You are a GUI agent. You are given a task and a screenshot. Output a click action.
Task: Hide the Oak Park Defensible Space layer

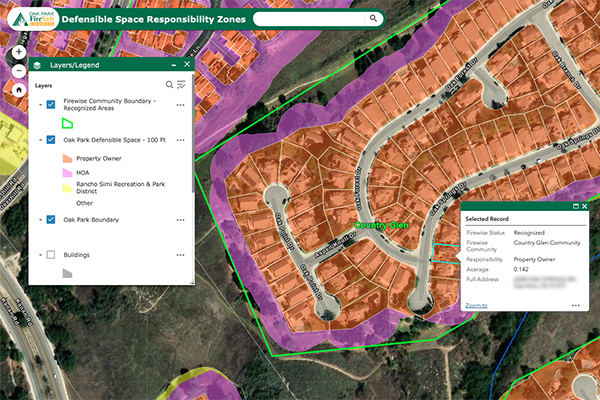(51, 141)
